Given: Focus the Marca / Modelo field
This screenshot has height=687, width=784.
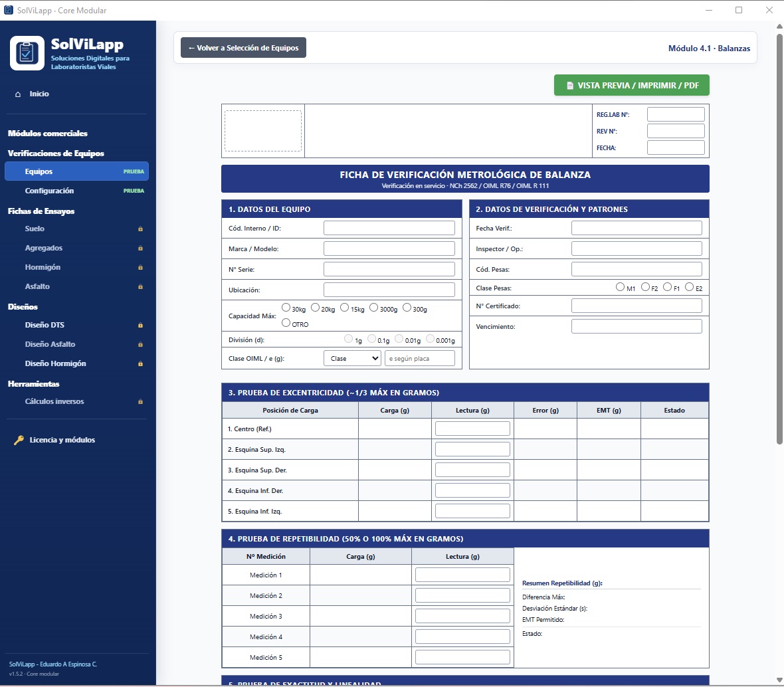Looking at the screenshot, I should [x=389, y=248].
